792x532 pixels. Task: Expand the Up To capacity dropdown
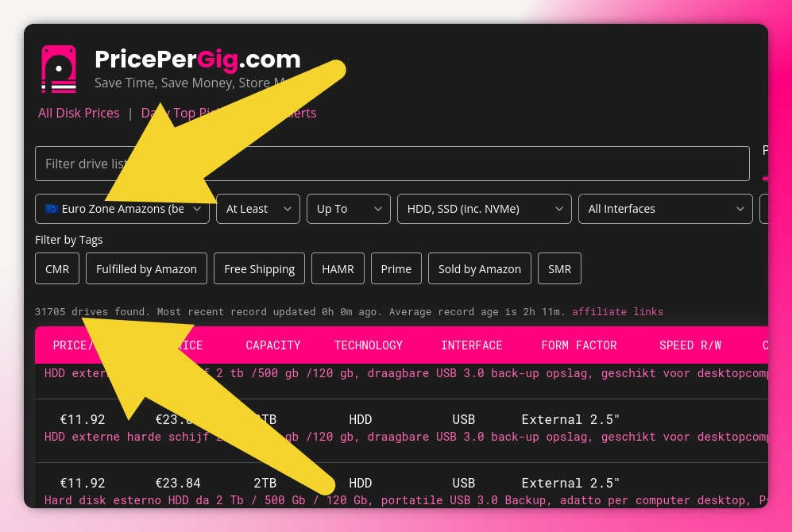pos(348,209)
